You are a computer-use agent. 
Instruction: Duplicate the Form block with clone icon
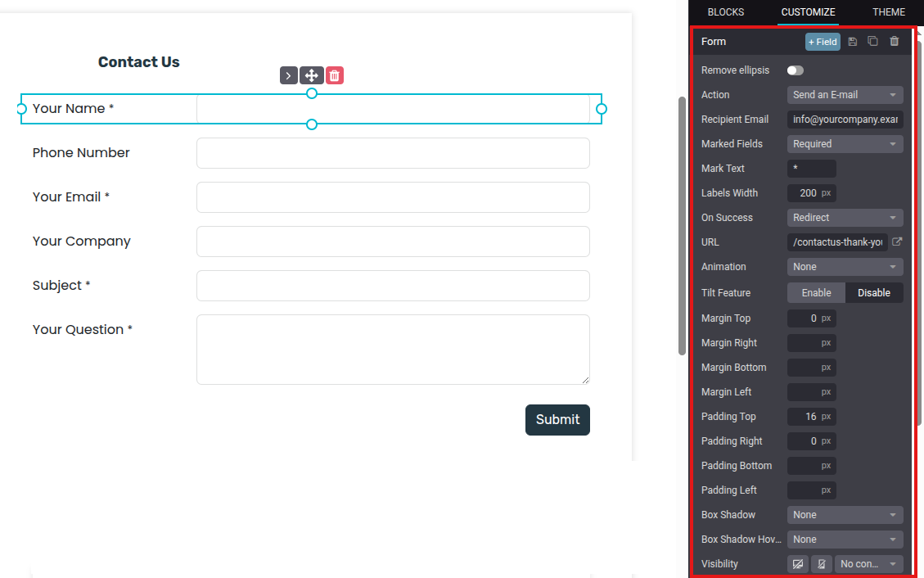click(x=873, y=42)
